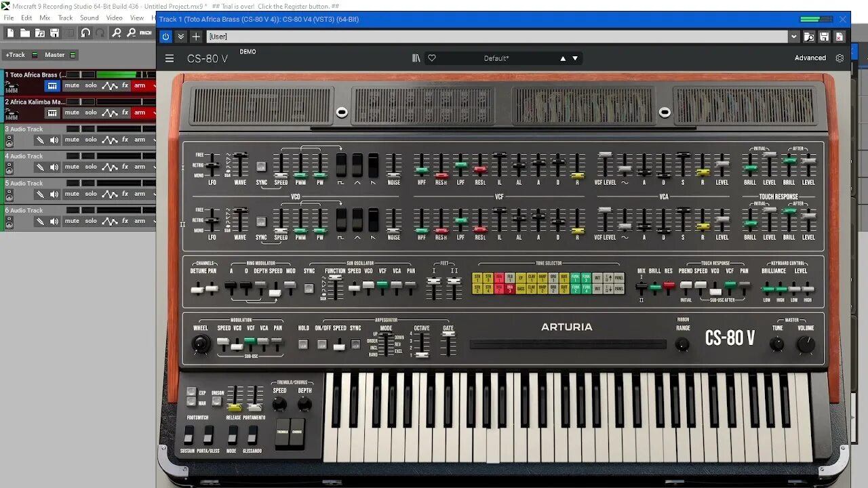Toggle the UNISON button on synth
The width and height of the screenshot is (868, 488).
[x=216, y=401]
